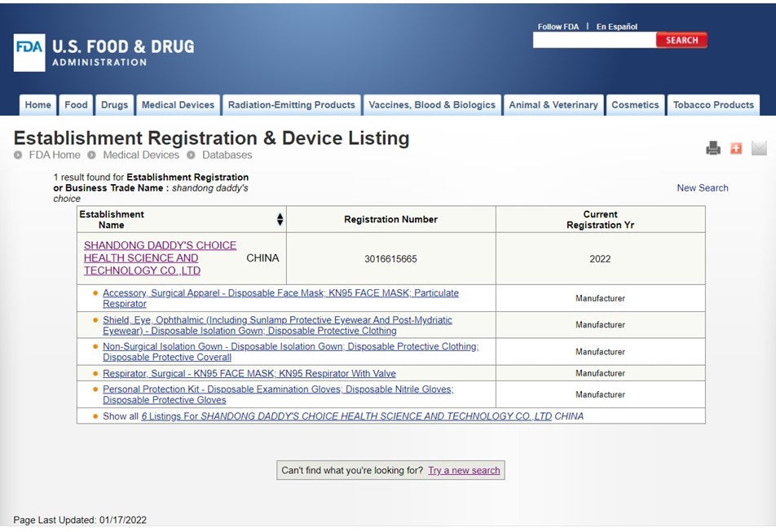Click the FDA logo
Screen dimensions: 776x532
[29, 53]
